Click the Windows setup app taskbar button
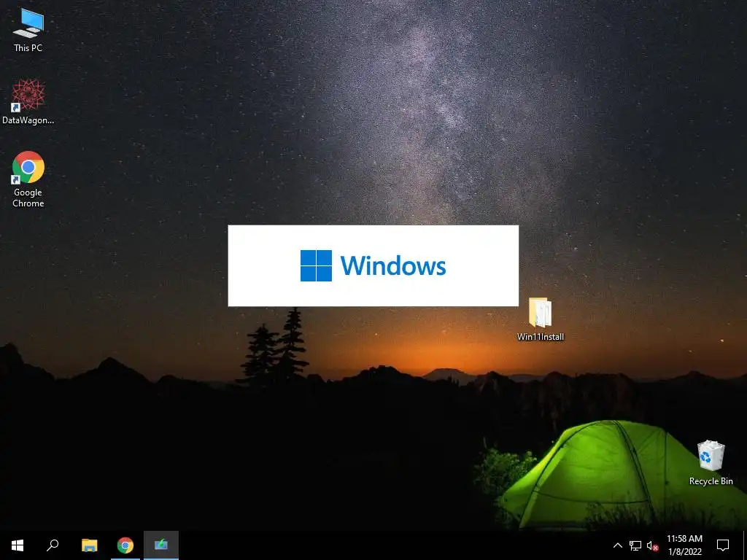747x560 pixels. (x=161, y=545)
